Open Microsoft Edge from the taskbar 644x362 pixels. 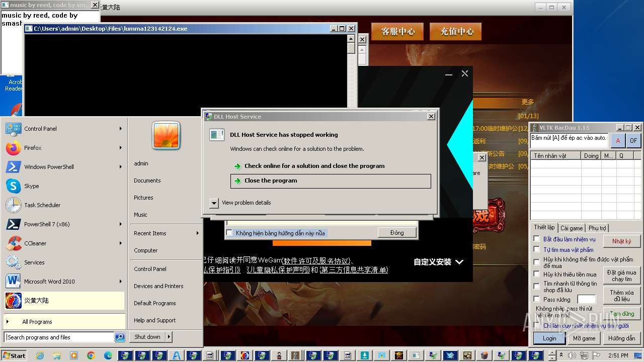pyautogui.click(x=108, y=355)
